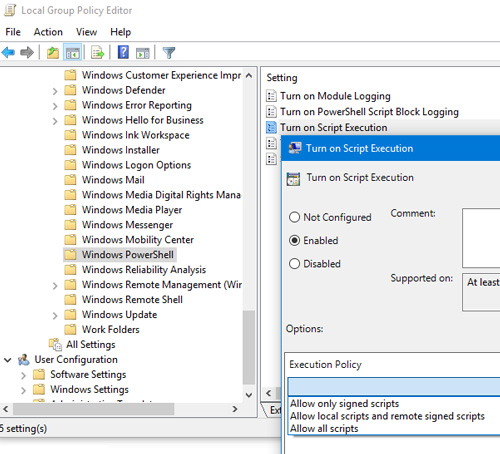The height and width of the screenshot is (454, 500).
Task: Click the Windows Defender folder icon
Action: coord(70,90)
